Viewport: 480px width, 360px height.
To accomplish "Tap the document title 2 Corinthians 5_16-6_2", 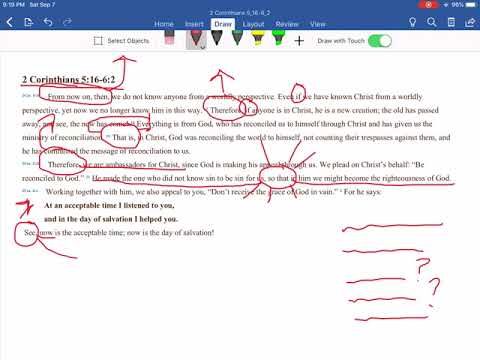I will tap(240, 13).
